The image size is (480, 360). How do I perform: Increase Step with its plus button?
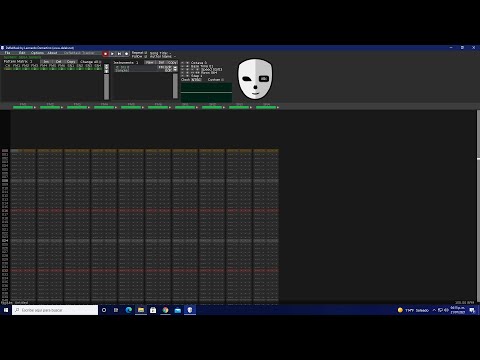point(187,76)
